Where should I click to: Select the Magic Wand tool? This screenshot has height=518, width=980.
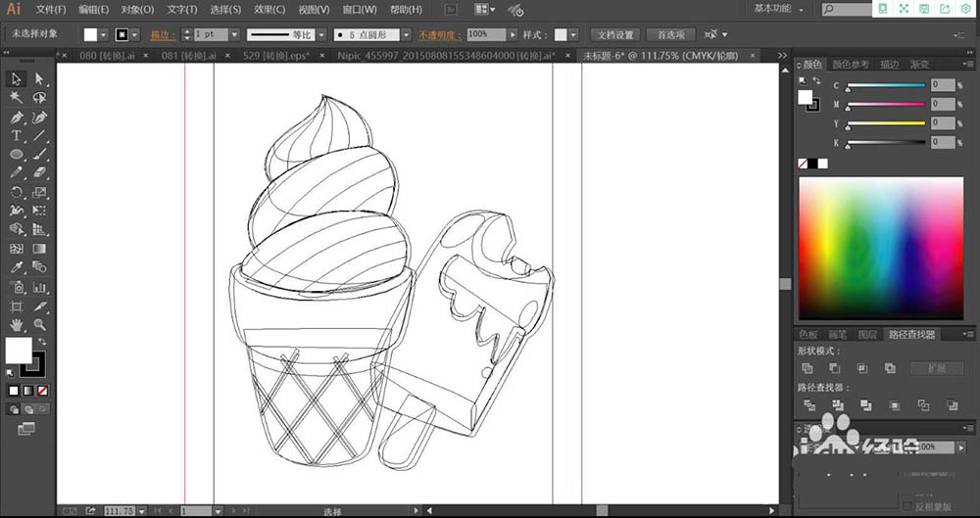pos(17,98)
